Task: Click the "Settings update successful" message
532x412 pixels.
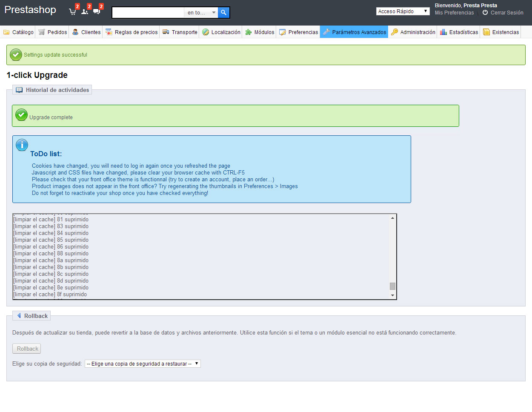Action: pyautogui.click(x=55, y=55)
